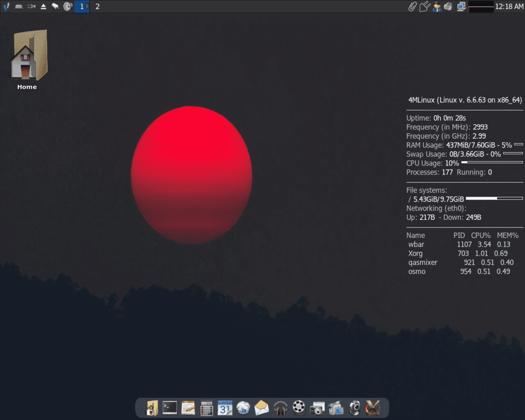The height and width of the screenshot is (420, 525).
Task: Open the video player movie reel icon
Action: click(298, 408)
